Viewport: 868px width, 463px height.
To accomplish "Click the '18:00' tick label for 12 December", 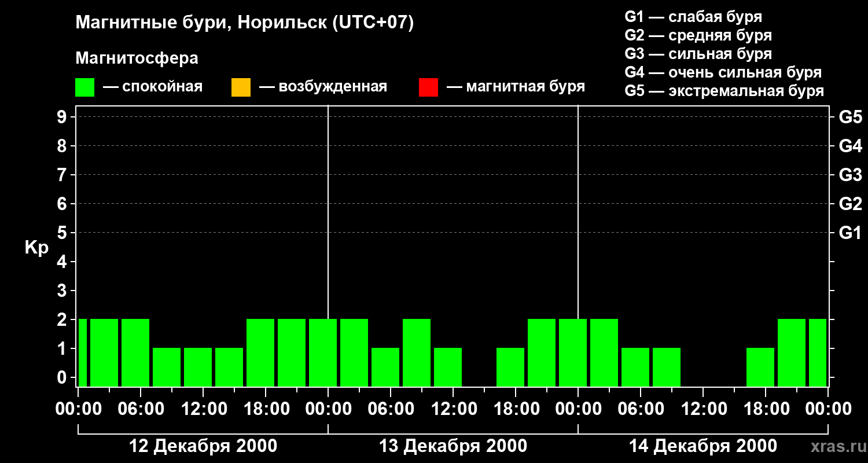I will coord(266,409).
